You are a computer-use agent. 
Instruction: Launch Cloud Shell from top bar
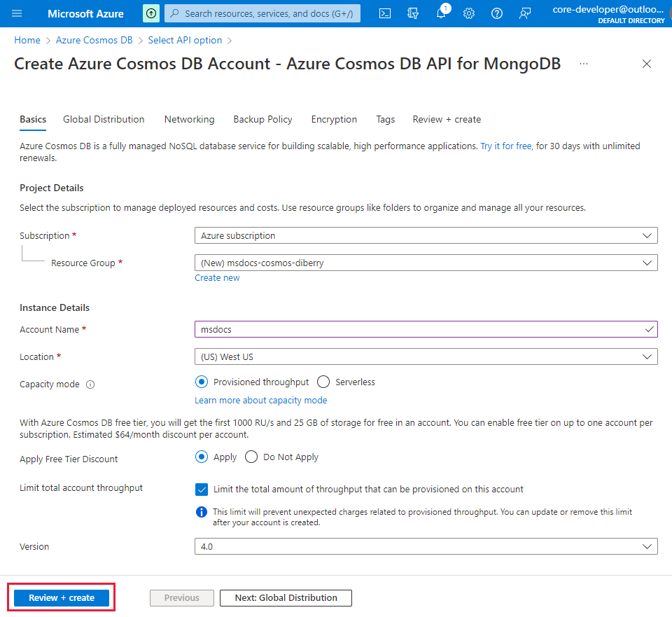[385, 13]
